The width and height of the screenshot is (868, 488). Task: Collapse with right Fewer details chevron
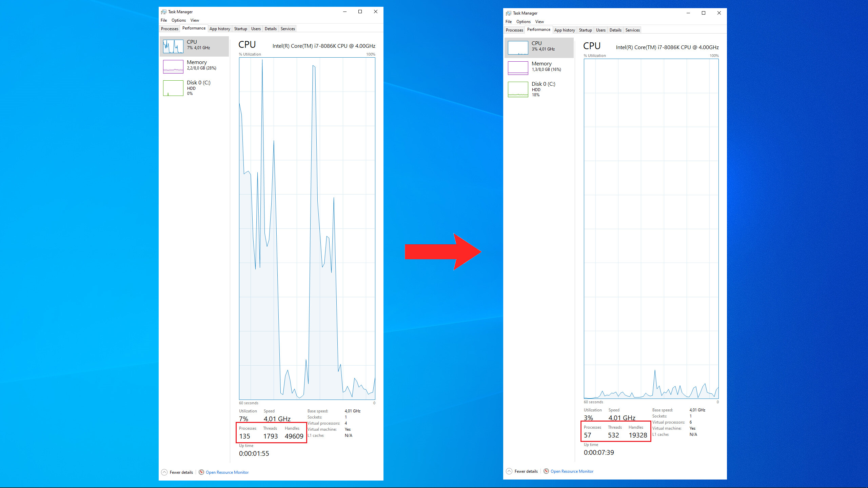[x=509, y=471]
